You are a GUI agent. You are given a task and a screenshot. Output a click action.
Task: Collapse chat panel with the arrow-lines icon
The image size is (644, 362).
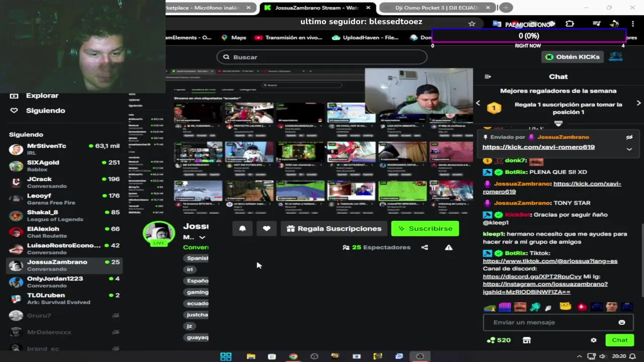point(488,76)
